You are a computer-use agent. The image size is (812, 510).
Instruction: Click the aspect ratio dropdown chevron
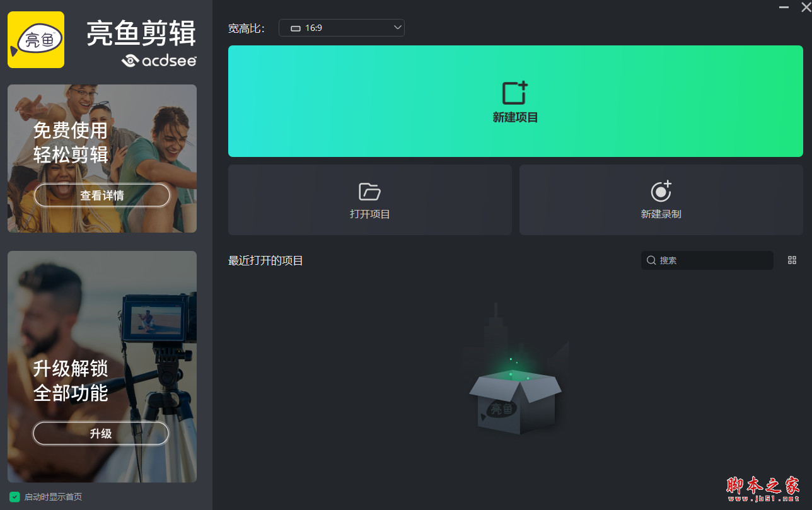[397, 28]
